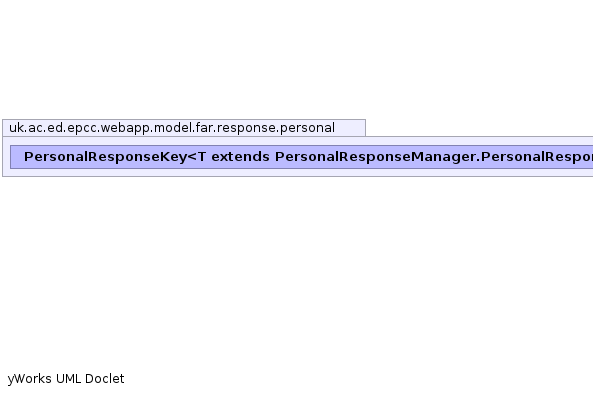Click the 'webapp' segment of package label
593x396 pixels.
tap(126, 128)
